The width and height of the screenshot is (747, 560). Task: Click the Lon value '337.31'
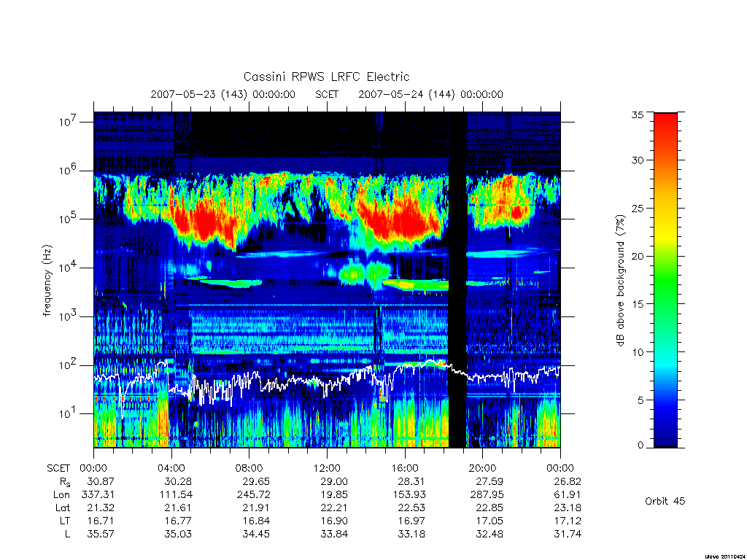pyautogui.click(x=98, y=495)
